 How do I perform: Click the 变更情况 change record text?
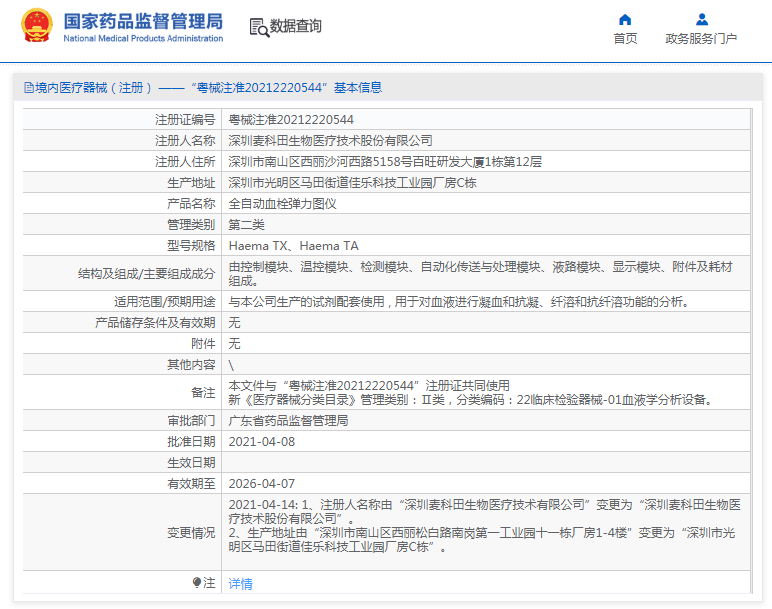(484, 526)
